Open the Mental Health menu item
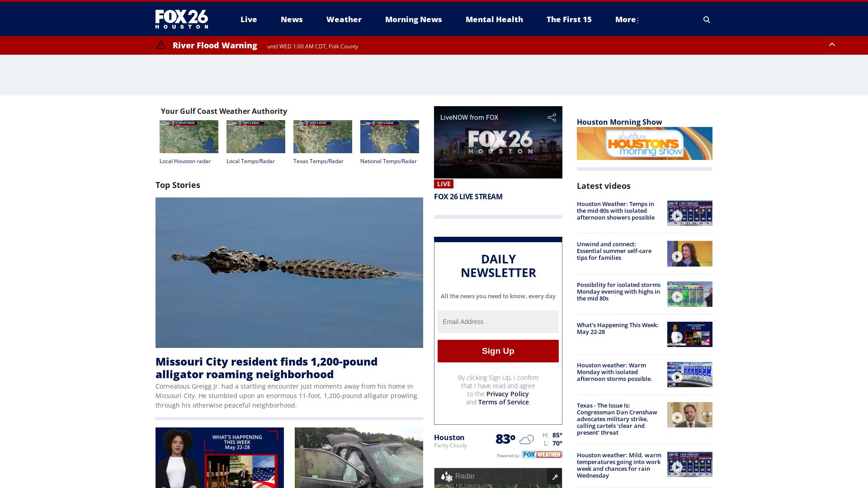This screenshot has width=868, height=488. point(494,19)
